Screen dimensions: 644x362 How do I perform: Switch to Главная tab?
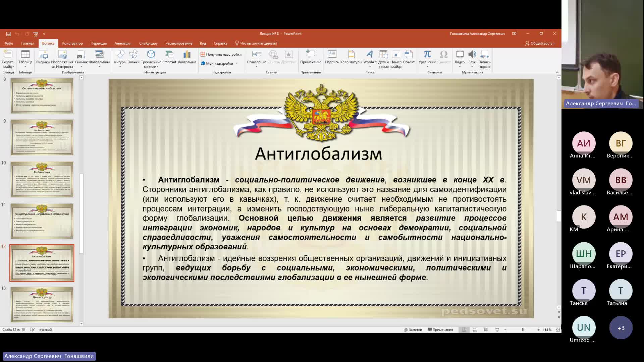point(28,43)
